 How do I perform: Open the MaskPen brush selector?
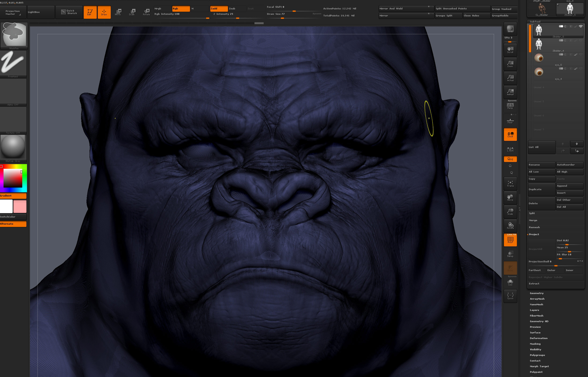14,35
